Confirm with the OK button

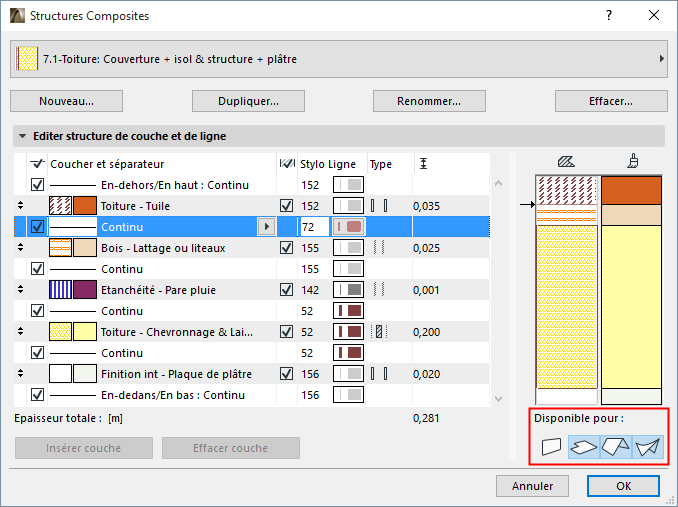(624, 486)
